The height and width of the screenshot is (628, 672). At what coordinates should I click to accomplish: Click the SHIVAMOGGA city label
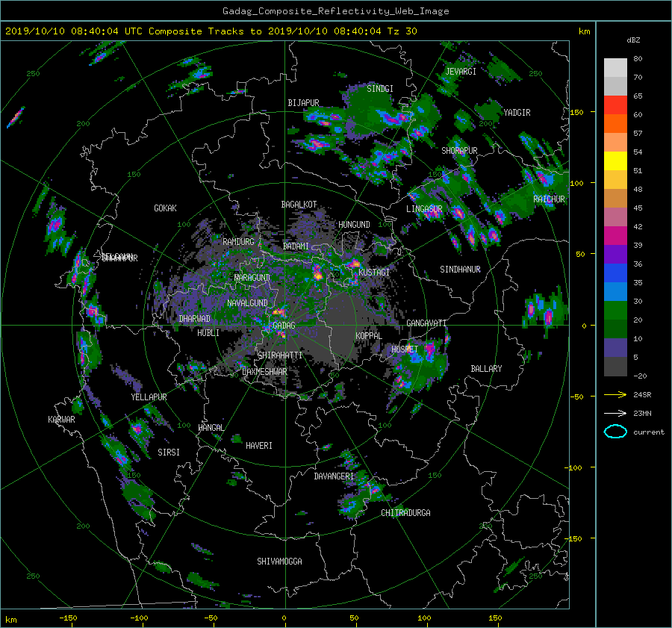tap(279, 562)
